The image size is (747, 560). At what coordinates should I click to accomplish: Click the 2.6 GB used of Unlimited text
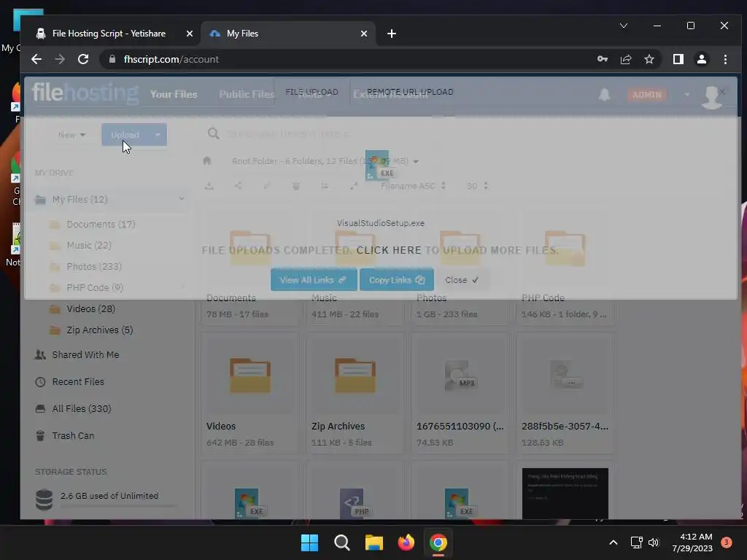tap(109, 496)
